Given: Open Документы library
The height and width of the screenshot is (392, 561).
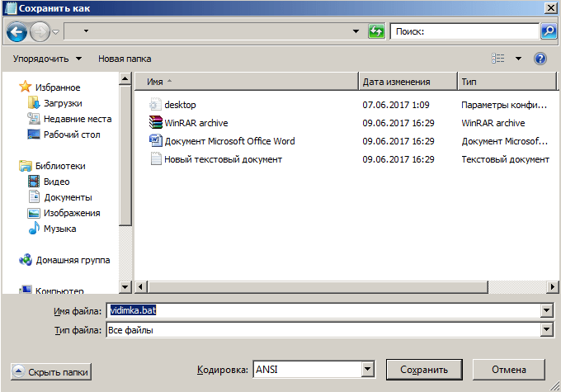Looking at the screenshot, I should point(68,197).
